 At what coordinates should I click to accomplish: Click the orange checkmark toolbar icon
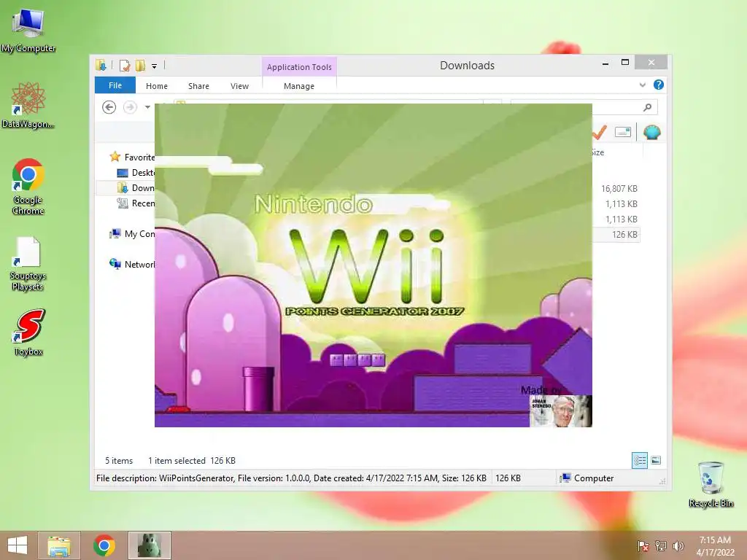point(600,132)
